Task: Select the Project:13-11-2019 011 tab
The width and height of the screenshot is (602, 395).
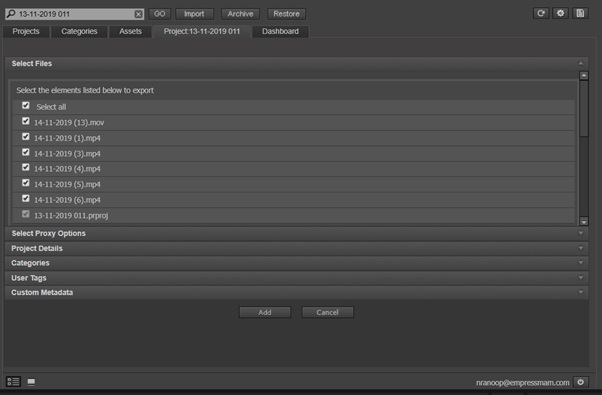Action: [202, 31]
